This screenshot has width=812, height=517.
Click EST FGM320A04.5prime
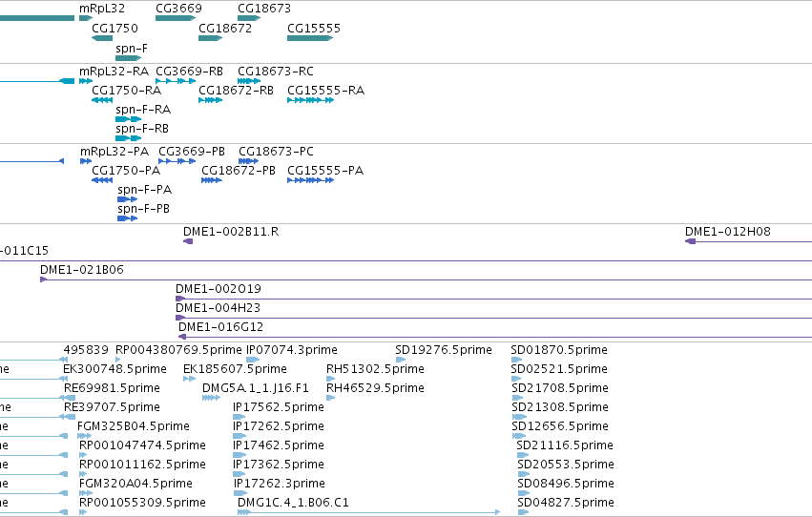click(135, 484)
